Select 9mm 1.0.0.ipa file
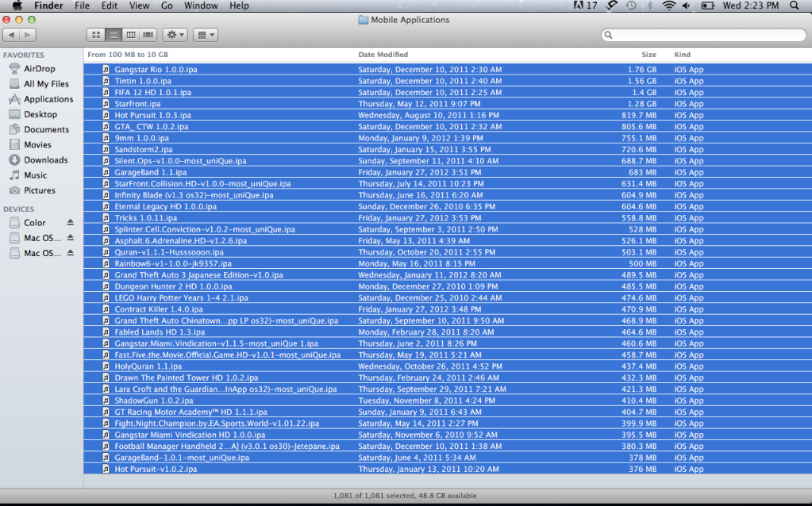The height and width of the screenshot is (506, 812). 448,138
